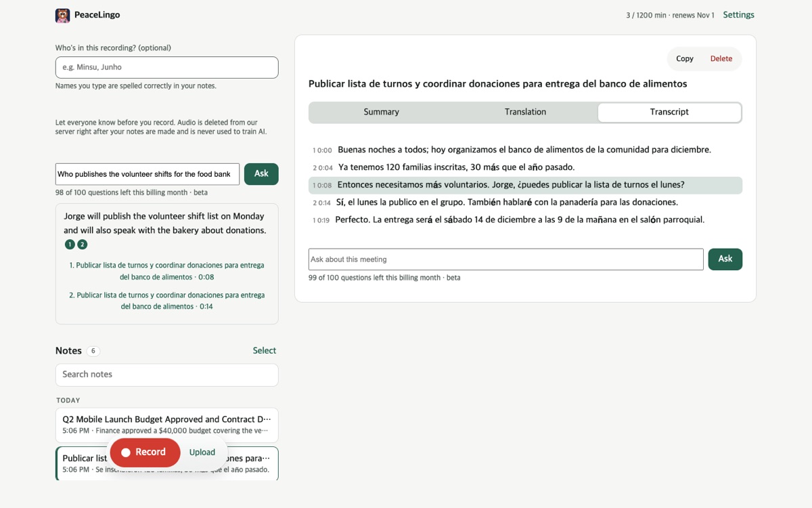Image resolution: width=812 pixels, height=508 pixels.
Task: Click Select next to Notes
Action: point(264,350)
